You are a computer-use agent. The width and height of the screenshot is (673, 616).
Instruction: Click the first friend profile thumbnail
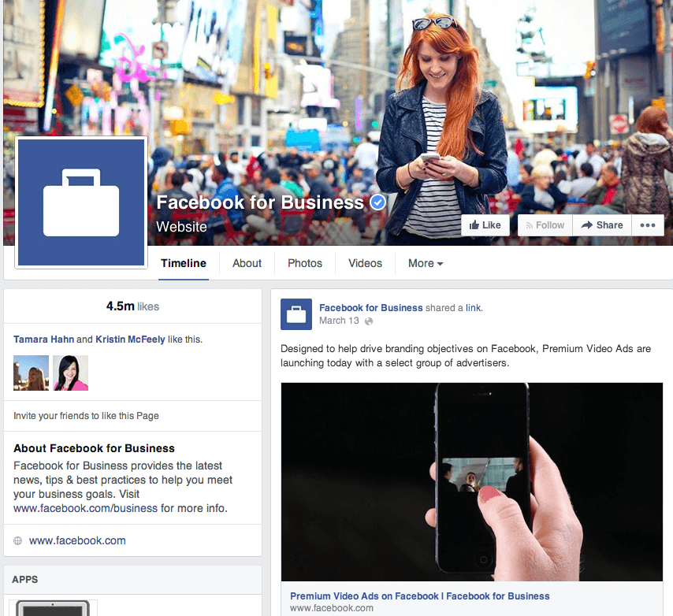(31, 373)
